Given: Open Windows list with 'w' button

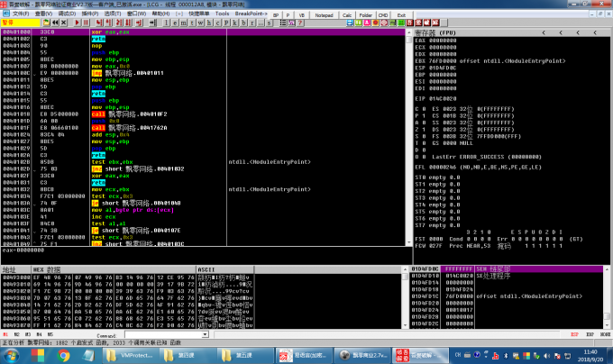Looking at the screenshot, I should click(200, 23).
